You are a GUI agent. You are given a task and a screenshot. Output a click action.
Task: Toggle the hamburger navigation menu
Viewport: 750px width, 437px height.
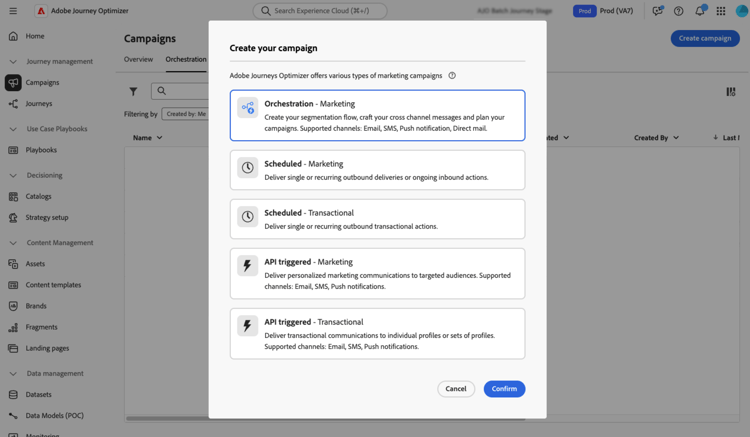pos(13,11)
